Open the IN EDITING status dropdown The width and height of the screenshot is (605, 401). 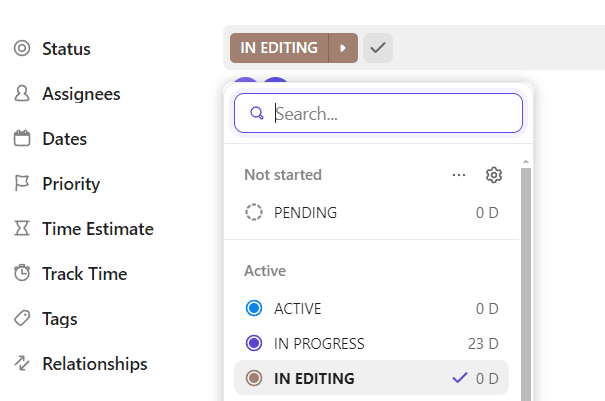point(280,48)
